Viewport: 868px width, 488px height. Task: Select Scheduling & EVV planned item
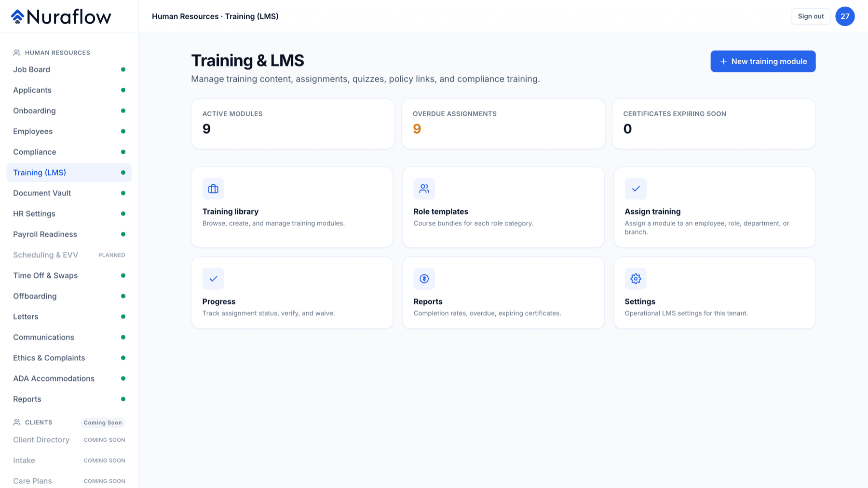click(x=69, y=255)
